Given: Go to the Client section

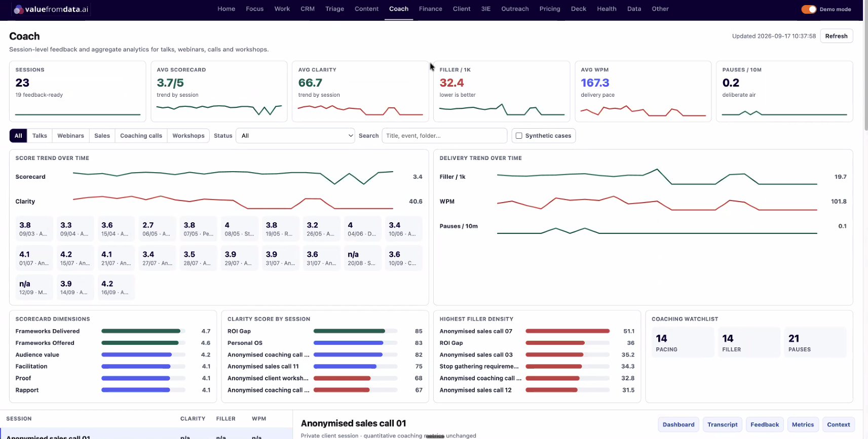Looking at the screenshot, I should pos(462,9).
